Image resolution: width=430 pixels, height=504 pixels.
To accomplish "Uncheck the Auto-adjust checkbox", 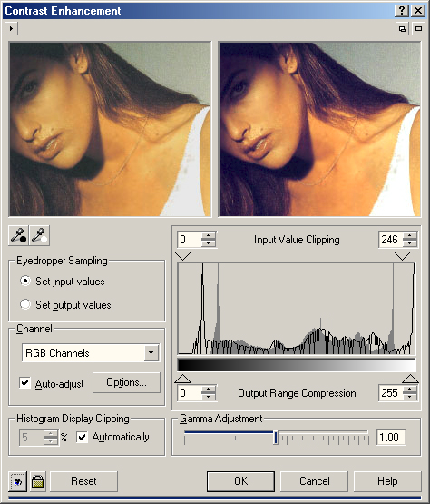I will pos(24,383).
